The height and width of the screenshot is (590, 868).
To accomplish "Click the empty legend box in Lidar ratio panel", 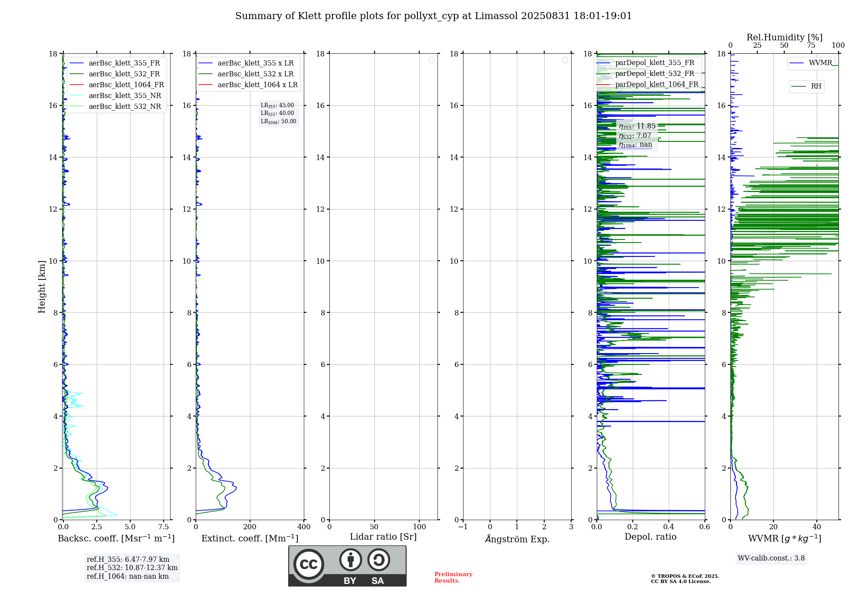I will pyautogui.click(x=431, y=60).
